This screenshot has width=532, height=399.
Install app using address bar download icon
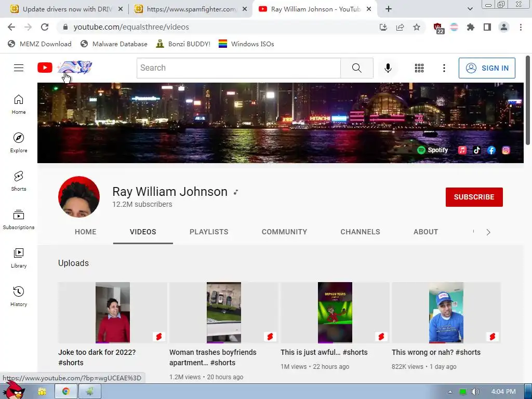383,27
